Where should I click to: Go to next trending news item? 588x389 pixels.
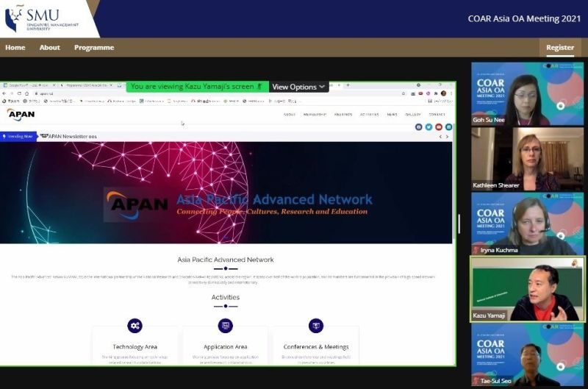(447, 137)
